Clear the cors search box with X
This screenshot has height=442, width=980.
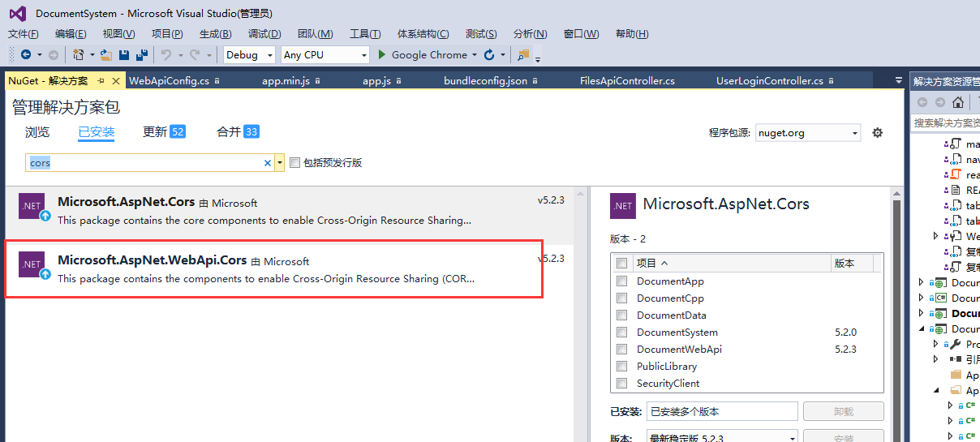[268, 163]
